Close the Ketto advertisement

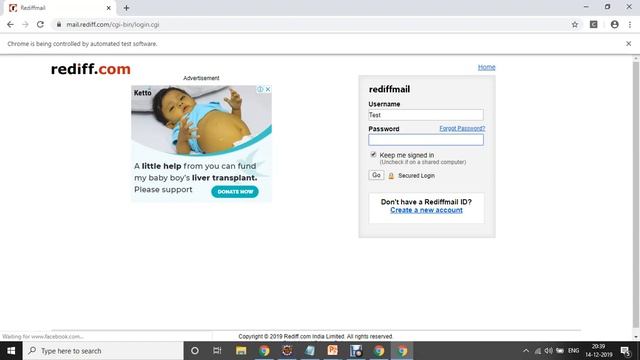pyautogui.click(x=268, y=89)
